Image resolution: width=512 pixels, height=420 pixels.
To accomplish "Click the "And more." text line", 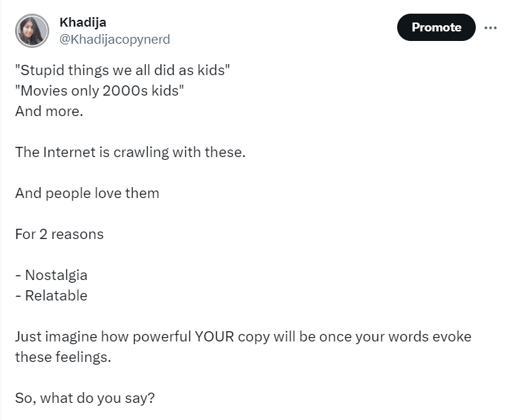I will (x=49, y=111).
